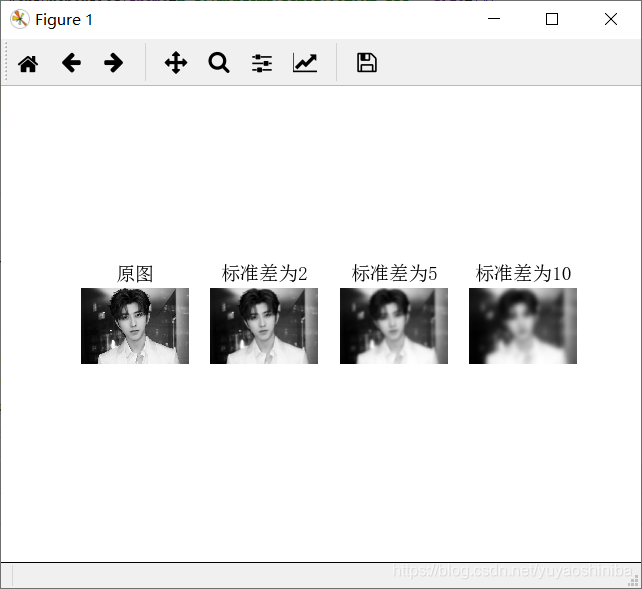Click the resize grip in status bar
This screenshot has width=642, height=589.
point(634,580)
